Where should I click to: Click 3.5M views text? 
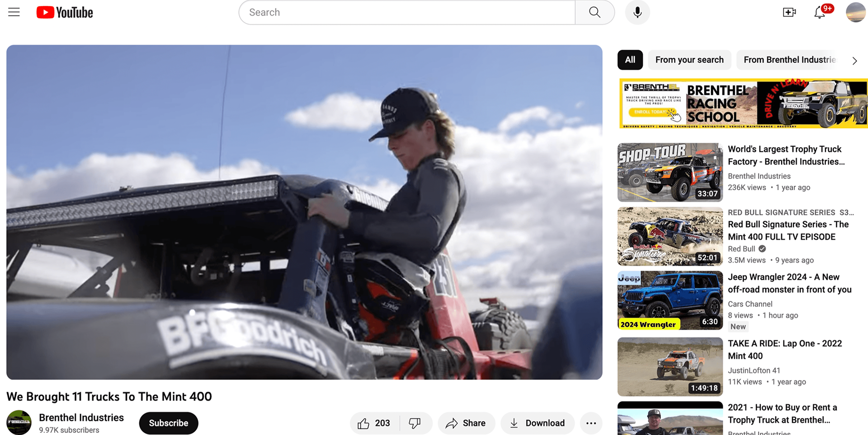747,260
